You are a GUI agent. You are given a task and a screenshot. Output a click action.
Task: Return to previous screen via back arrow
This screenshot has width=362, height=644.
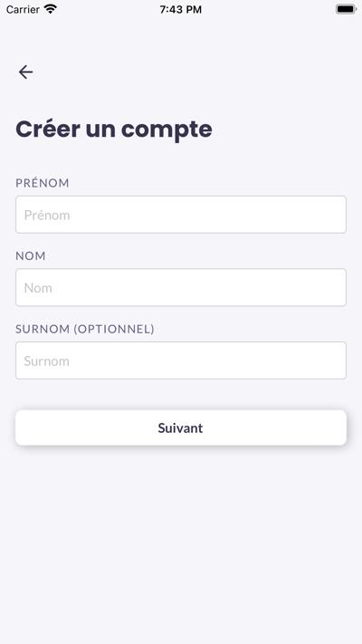pyautogui.click(x=25, y=72)
